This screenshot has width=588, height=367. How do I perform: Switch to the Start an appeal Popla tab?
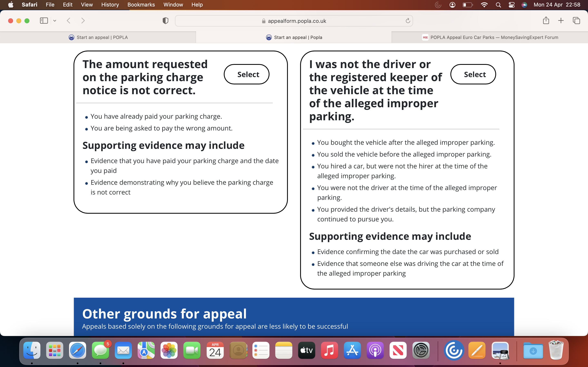[x=294, y=37]
